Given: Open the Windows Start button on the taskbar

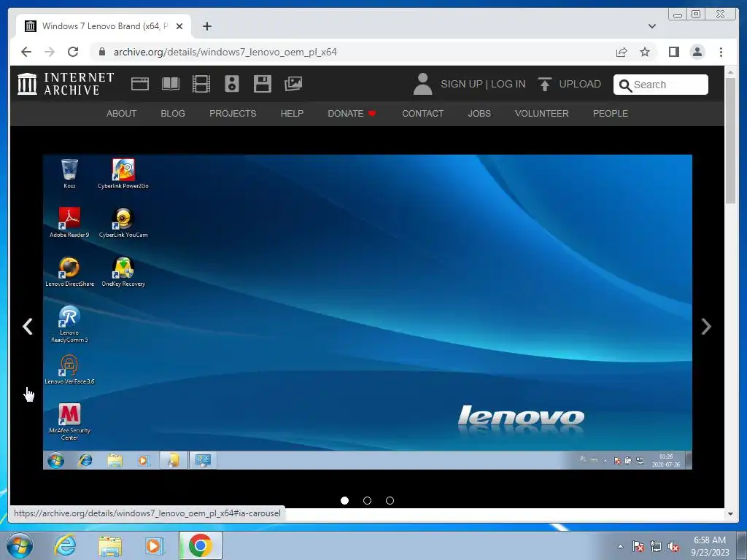Looking at the screenshot, I should point(20,545).
